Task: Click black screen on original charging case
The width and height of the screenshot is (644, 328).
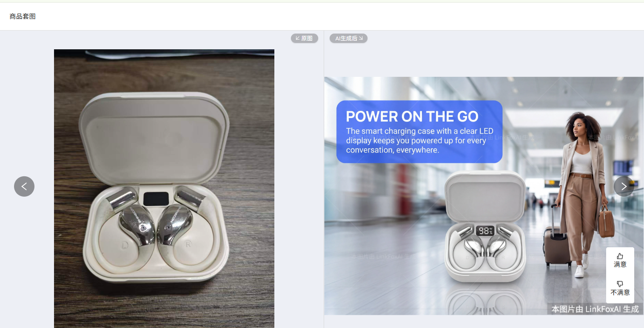Action: pyautogui.click(x=157, y=199)
